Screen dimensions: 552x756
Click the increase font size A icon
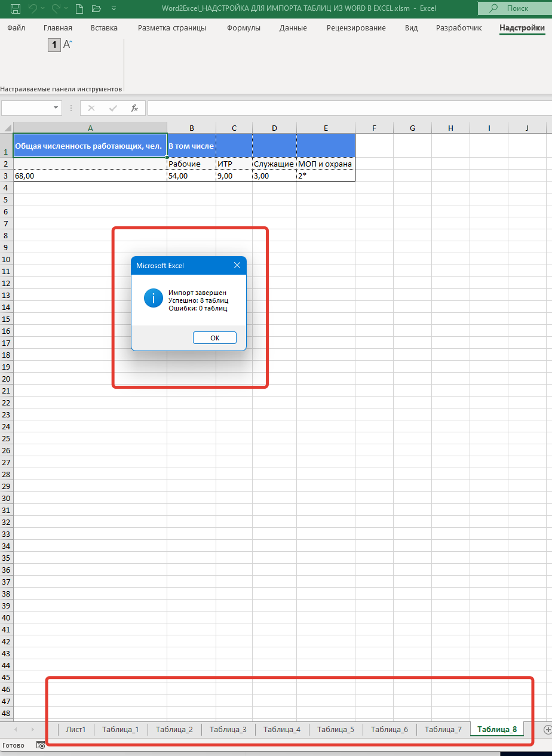click(68, 45)
